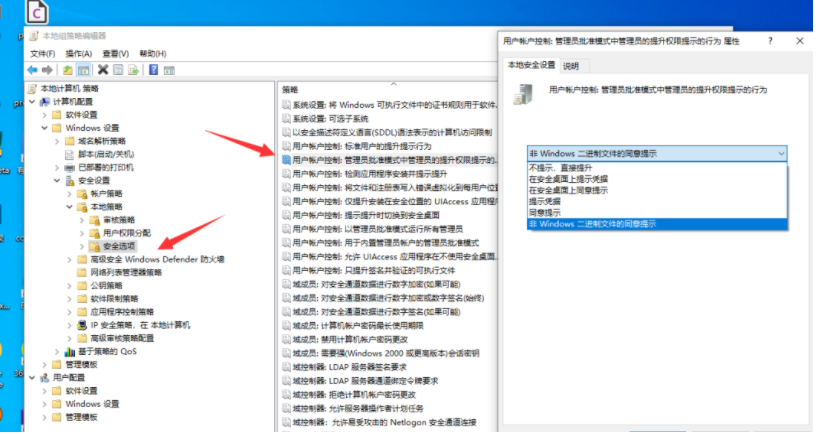Select 用户帐户控制: 提示提升时切换到安全桌面 policy
The width and height of the screenshot is (819, 434).
(366, 215)
